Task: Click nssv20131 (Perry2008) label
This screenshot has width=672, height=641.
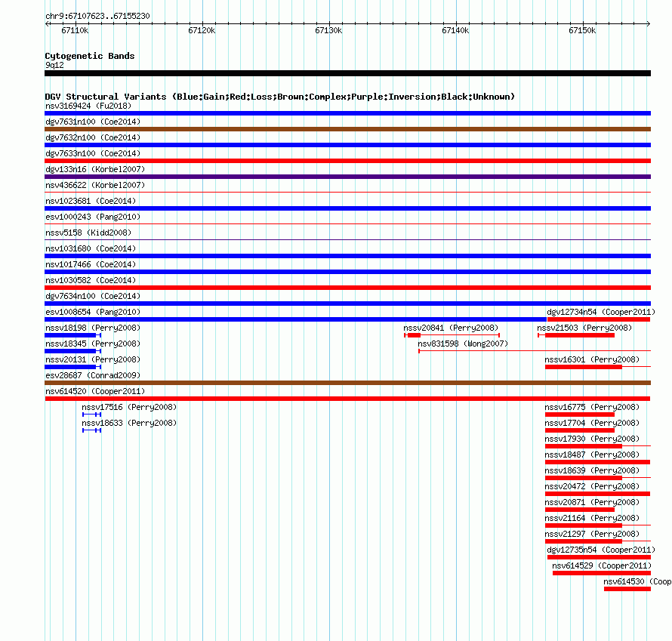Action: 93,359
